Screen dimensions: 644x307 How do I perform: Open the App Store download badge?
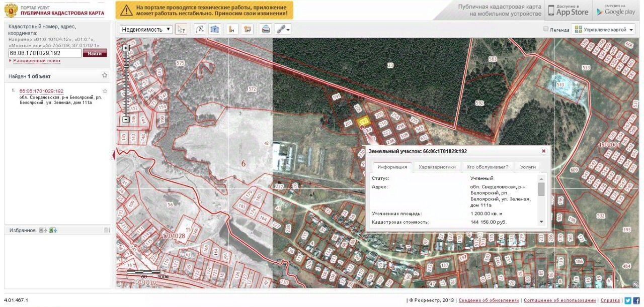pyautogui.click(x=569, y=10)
